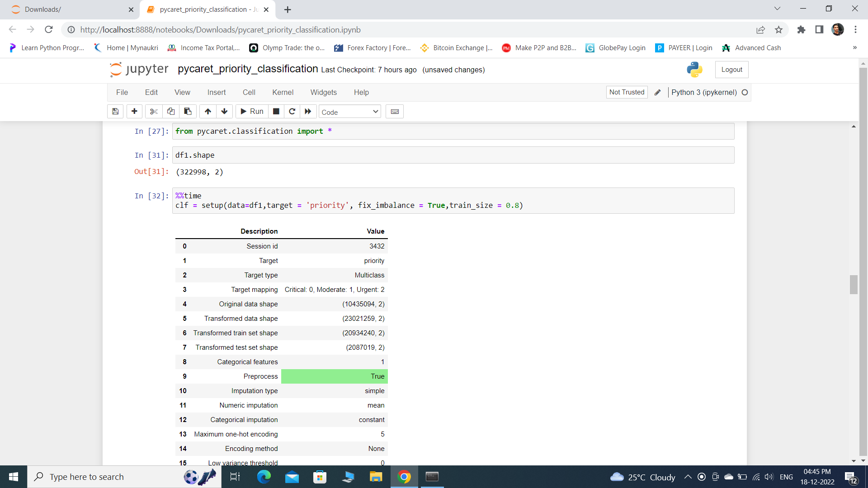
Task: Open the Forex Factory bookmark
Action: tap(372, 47)
